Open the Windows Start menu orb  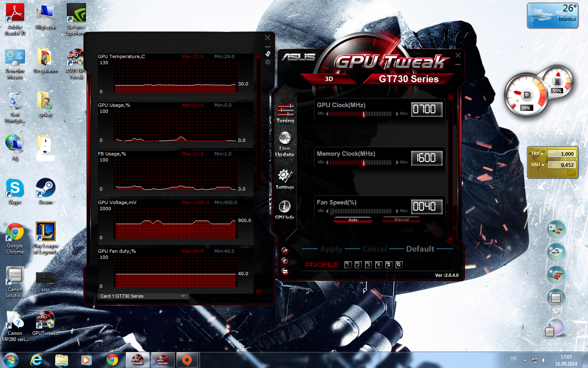11,360
